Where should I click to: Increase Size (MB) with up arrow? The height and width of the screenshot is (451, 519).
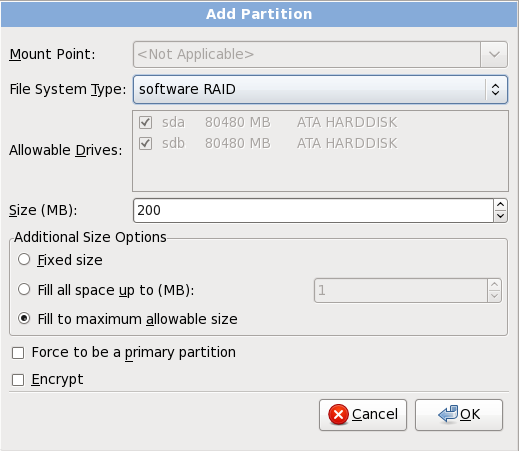[x=500, y=204]
